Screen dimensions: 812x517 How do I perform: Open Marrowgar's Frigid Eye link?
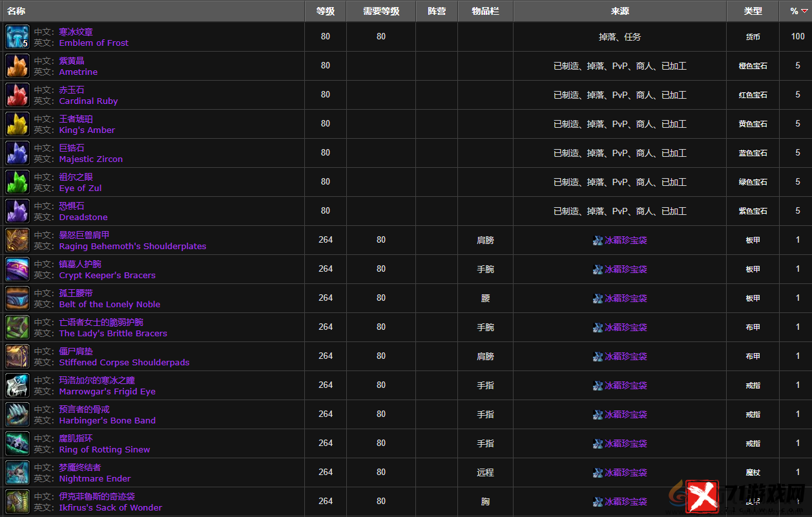point(107,391)
